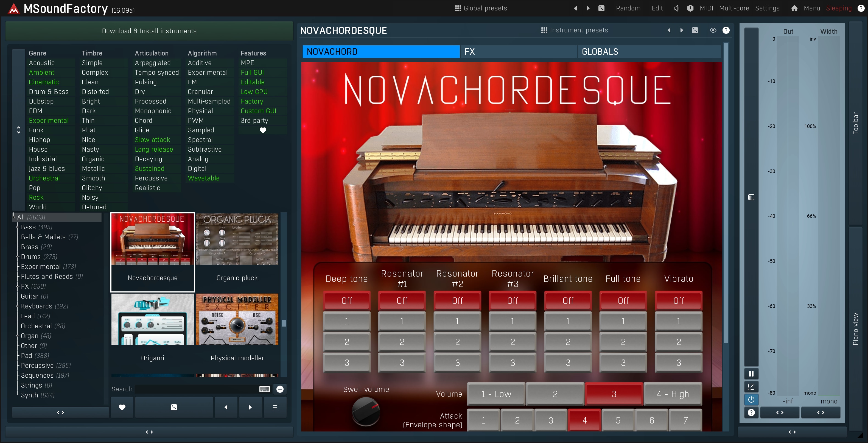Click the meter help question mark icon

click(751, 412)
